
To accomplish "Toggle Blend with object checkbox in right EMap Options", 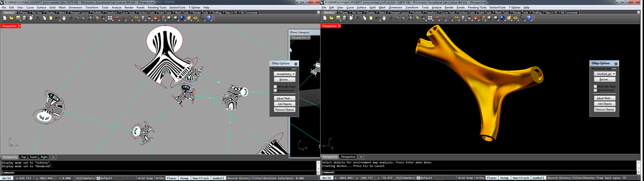I will point(595,87).
